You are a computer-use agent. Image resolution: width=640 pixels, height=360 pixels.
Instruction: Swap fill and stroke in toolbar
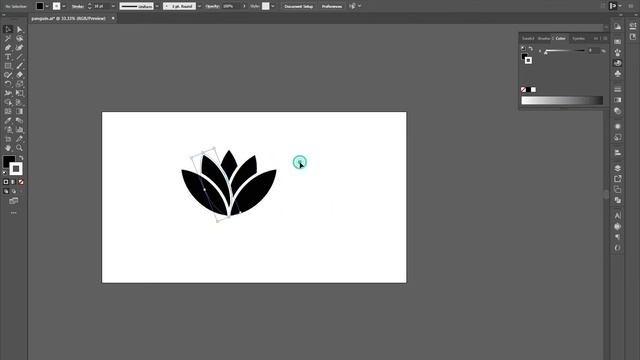point(21,158)
